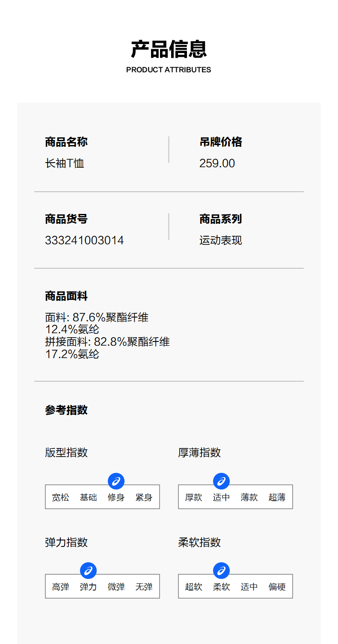Pick 无弹 on the elasticity scale
This screenshot has height=644, width=338.
(x=144, y=587)
